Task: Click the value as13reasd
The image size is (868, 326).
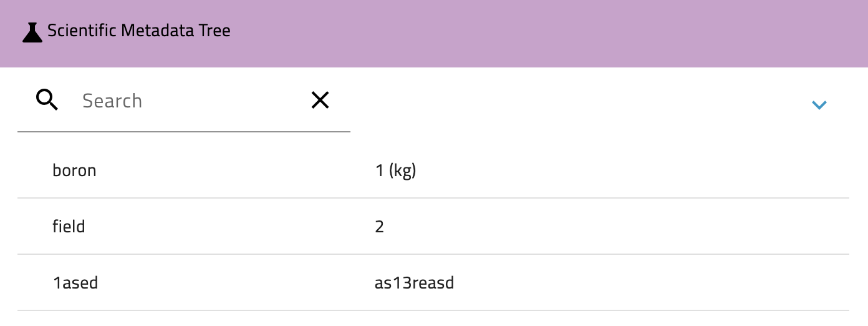Action: tap(414, 282)
